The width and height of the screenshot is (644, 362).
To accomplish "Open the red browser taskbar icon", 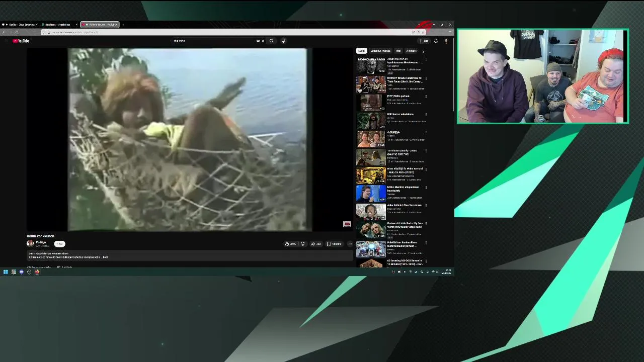I will [x=37, y=272].
